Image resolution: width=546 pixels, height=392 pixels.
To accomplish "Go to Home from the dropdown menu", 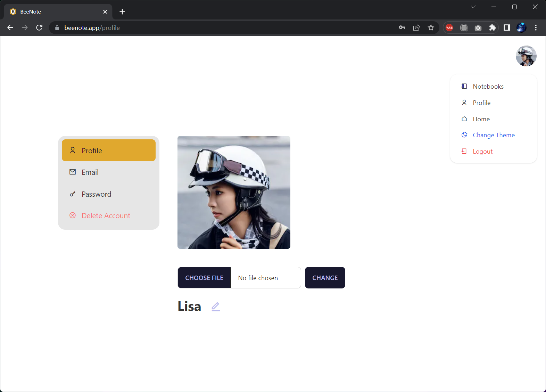I will pos(493,119).
